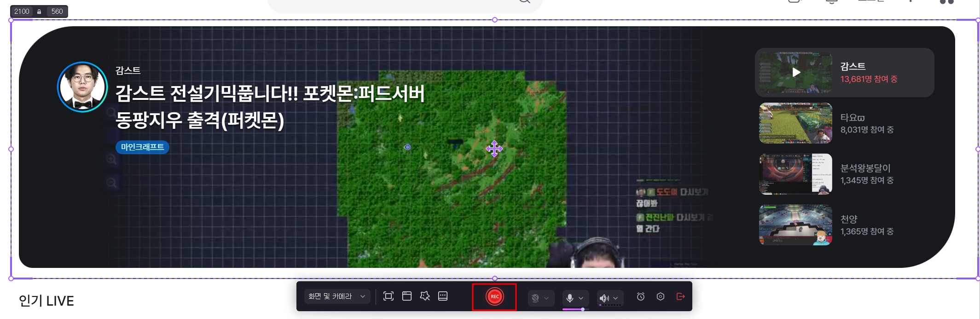This screenshot has width=980, height=319.
Task: Play the 감스트 stream thumbnail
Action: 795,72
